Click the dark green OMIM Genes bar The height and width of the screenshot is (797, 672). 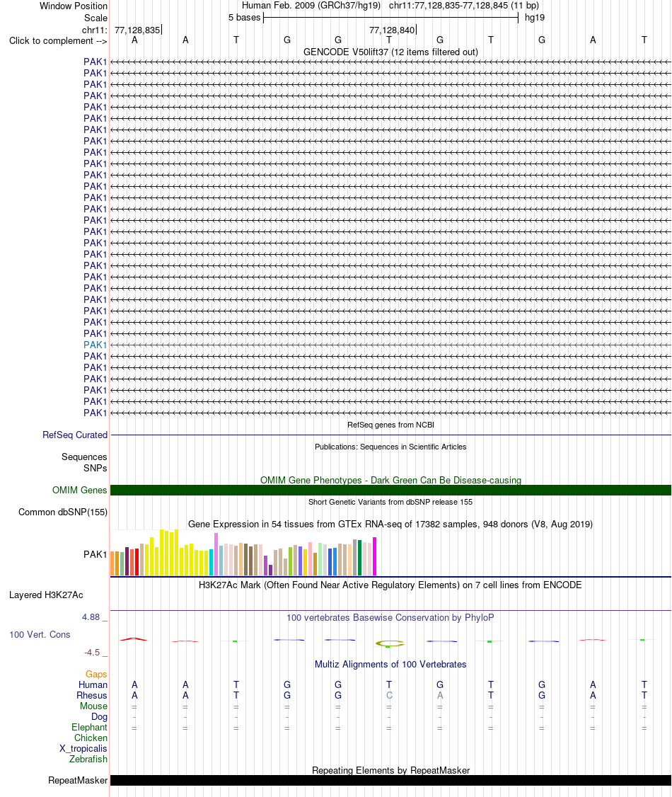[x=390, y=490]
